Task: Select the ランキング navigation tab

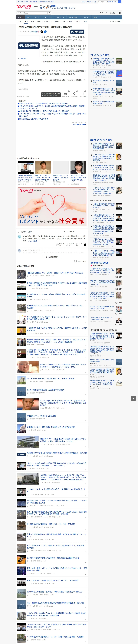Action: coord(86,17)
